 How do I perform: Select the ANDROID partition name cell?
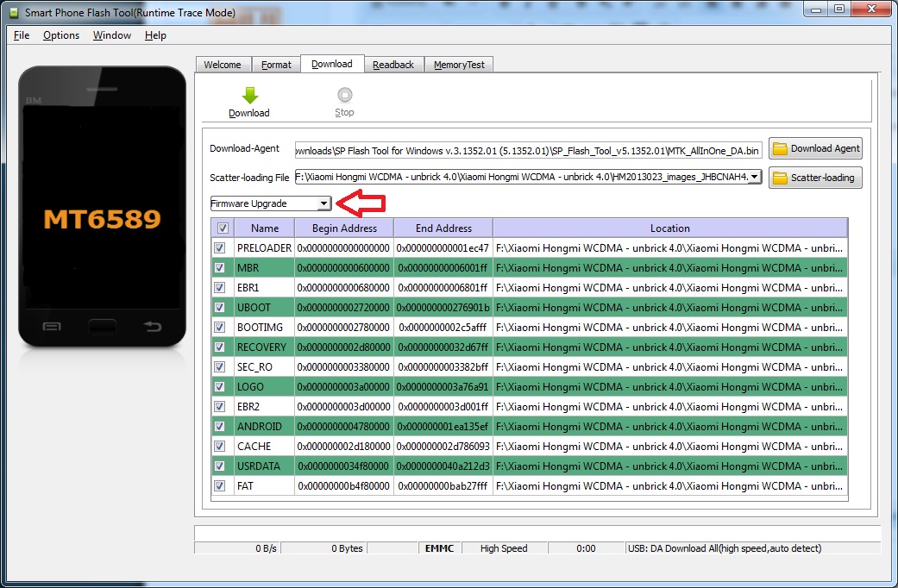tap(260, 427)
